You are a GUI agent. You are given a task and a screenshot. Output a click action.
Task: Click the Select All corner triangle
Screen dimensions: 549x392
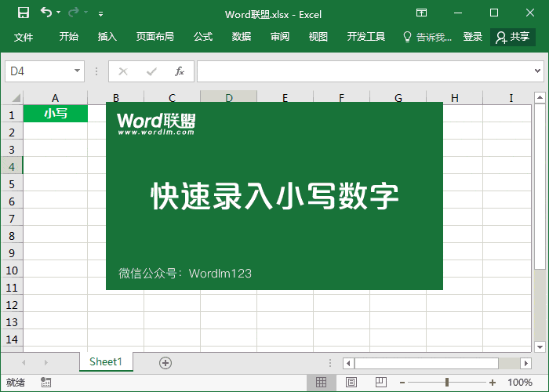(x=16, y=98)
